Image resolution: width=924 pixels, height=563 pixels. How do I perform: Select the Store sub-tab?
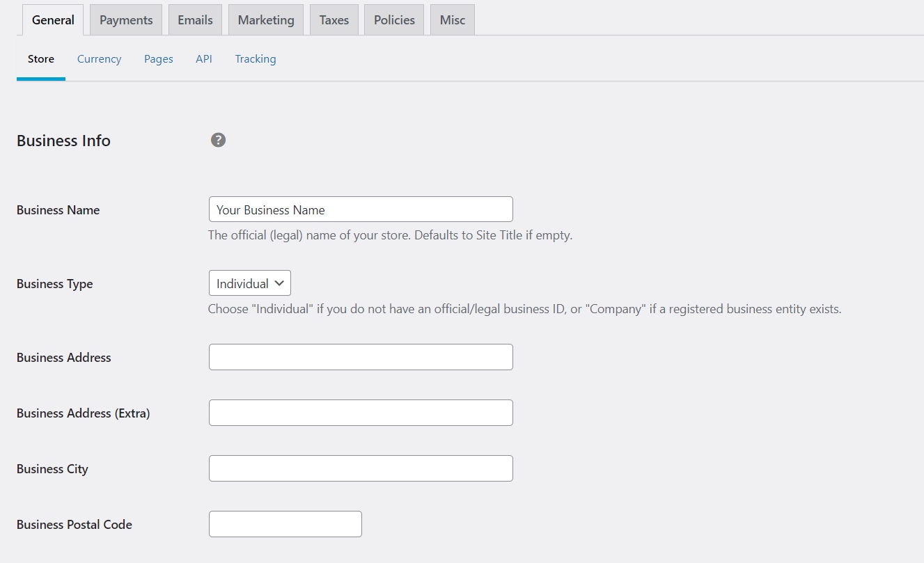(x=41, y=59)
